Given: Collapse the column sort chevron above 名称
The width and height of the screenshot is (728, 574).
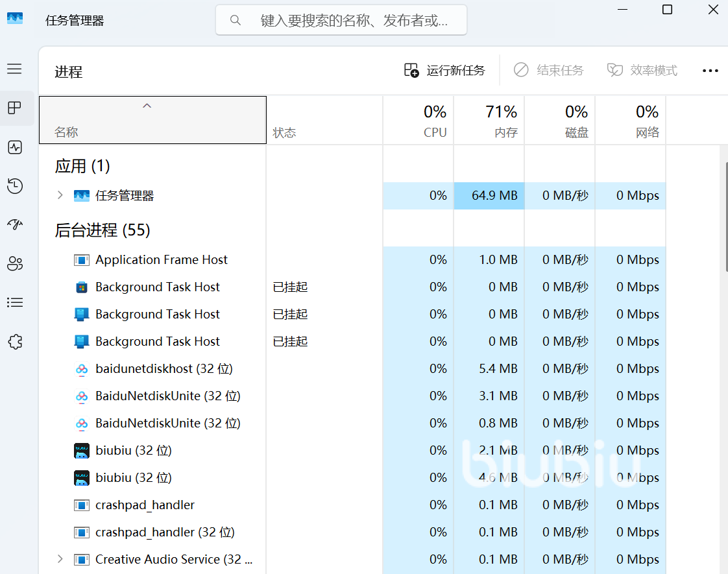Looking at the screenshot, I should pyautogui.click(x=147, y=106).
